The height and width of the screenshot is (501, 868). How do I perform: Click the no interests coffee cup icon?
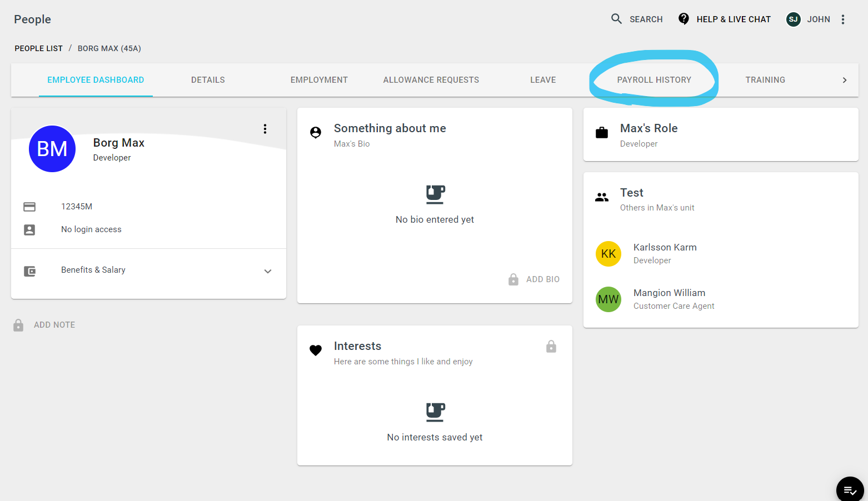point(435,412)
